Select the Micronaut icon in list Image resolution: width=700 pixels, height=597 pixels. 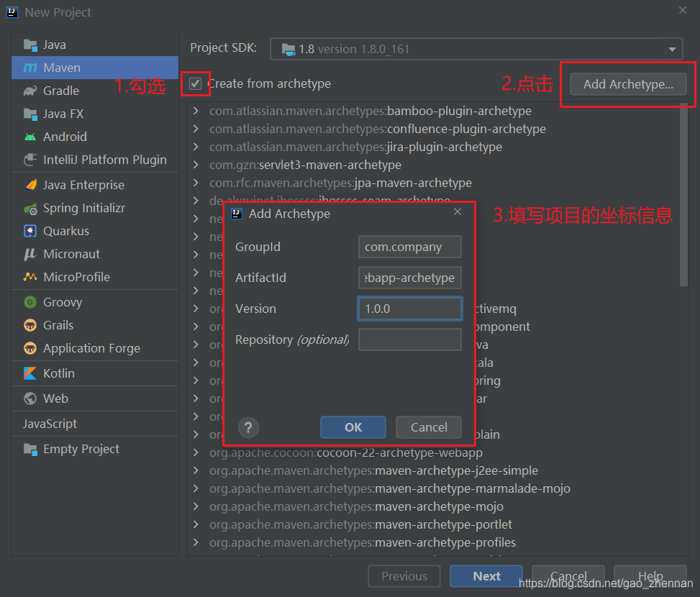coord(30,254)
